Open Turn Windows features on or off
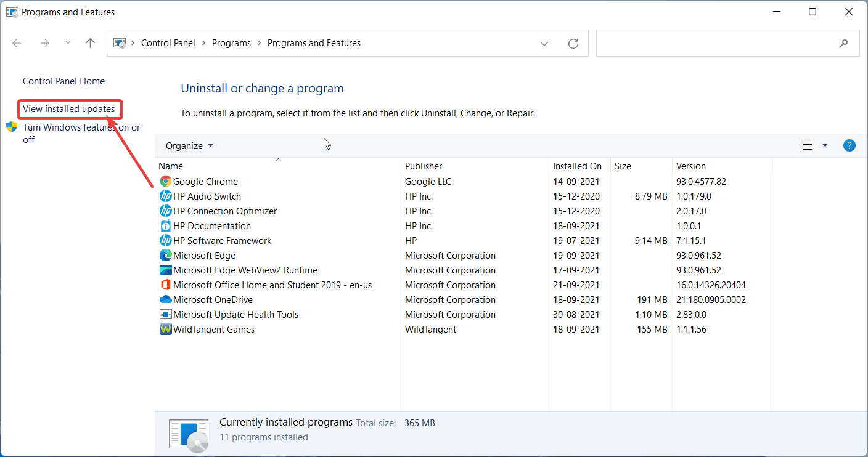Viewport: 868px width, 457px height. click(x=81, y=134)
